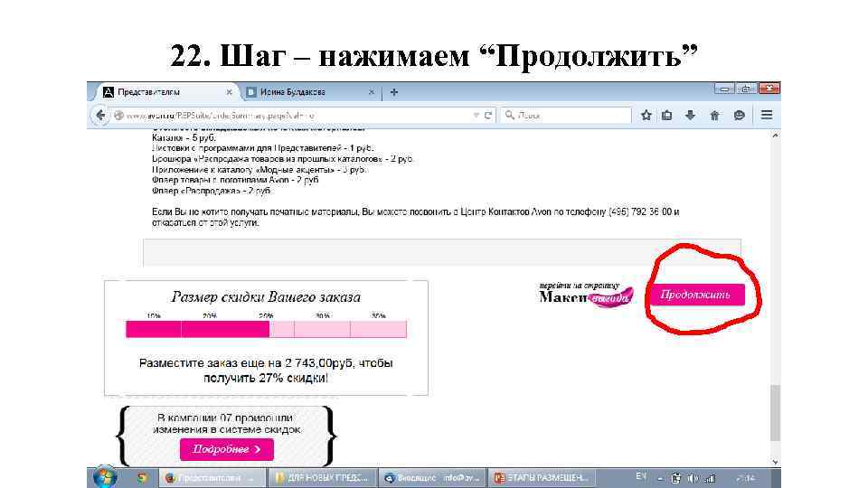Close the Представителям tab
This screenshot has height=488, width=868.
229,92
